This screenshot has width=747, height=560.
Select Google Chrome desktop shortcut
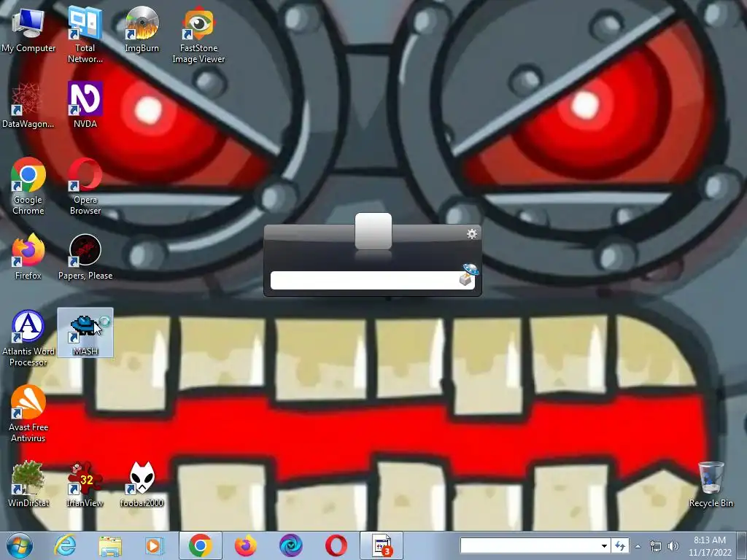point(28,186)
